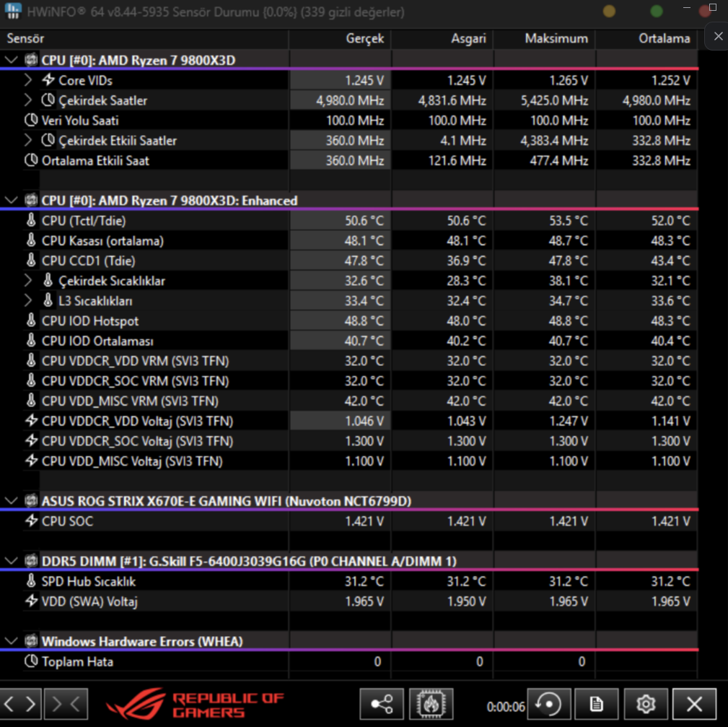This screenshot has height=727, width=728.
Task: Click the amber dot in the title bar
Action: 609,11
